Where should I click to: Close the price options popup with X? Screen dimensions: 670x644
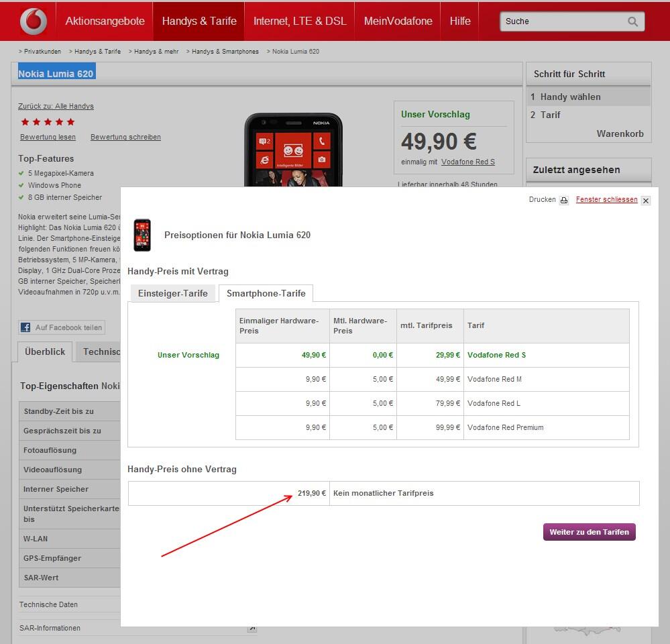click(x=646, y=201)
